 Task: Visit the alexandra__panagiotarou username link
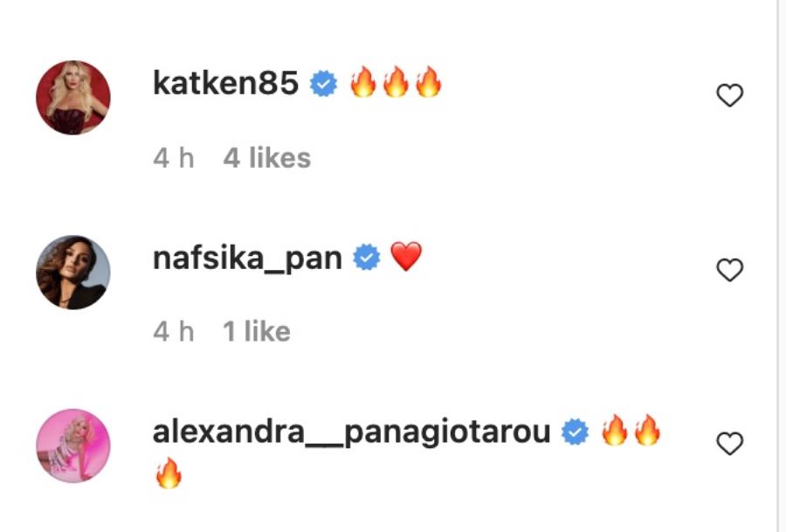pos(351,432)
